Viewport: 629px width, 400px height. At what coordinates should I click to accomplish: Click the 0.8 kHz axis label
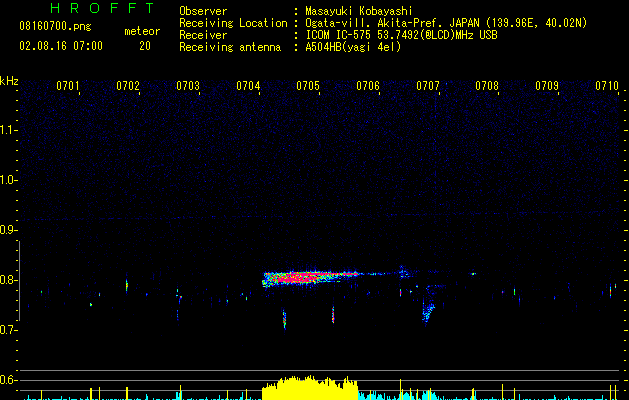7,280
